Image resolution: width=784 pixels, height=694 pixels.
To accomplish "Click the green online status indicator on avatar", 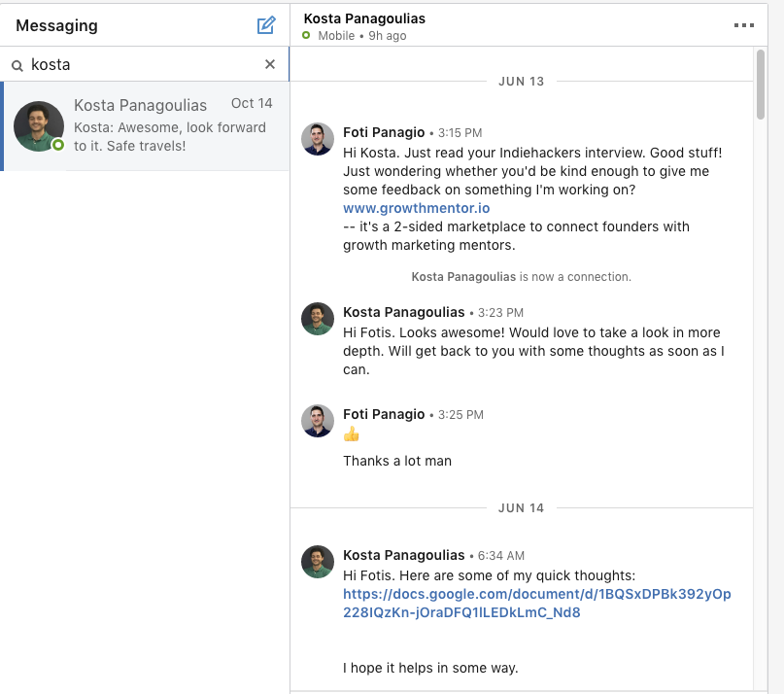I will (58, 145).
